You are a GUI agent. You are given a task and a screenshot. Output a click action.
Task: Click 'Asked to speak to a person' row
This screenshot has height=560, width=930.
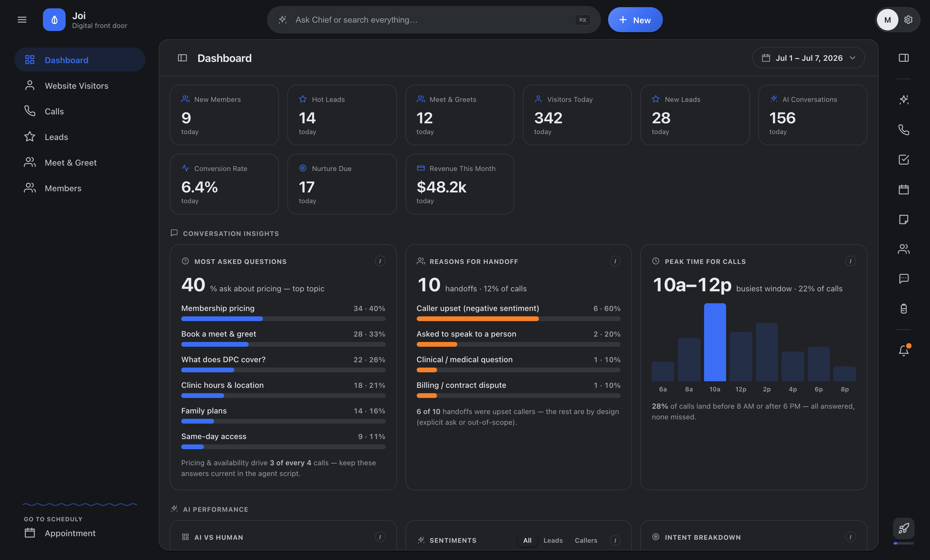(x=518, y=338)
